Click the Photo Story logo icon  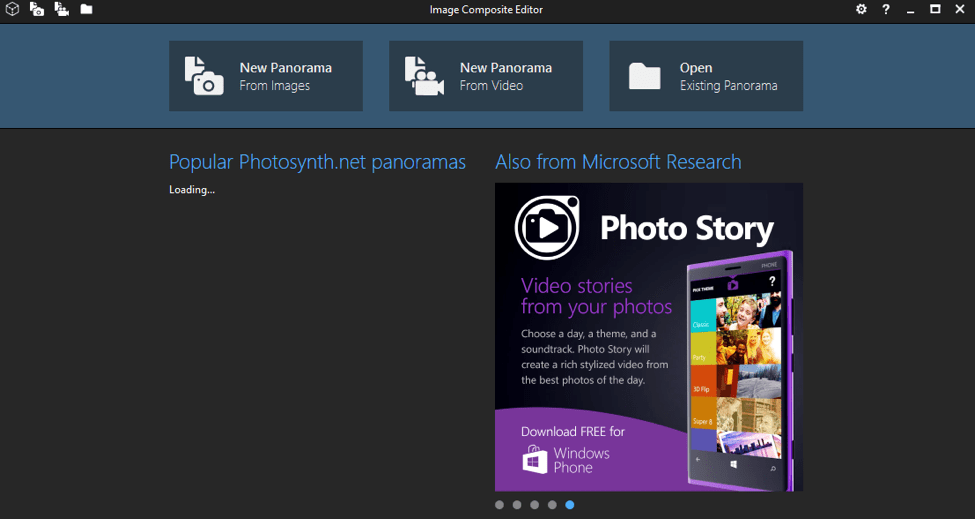[547, 227]
